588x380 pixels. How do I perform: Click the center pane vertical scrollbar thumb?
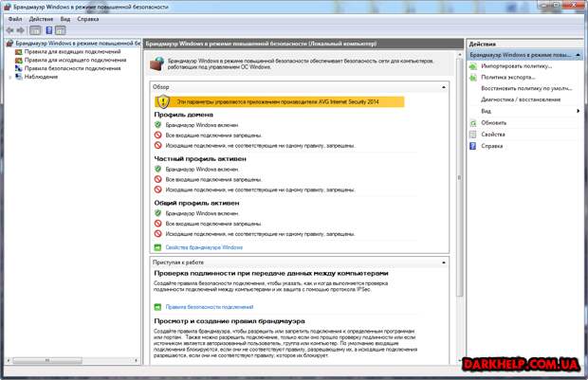tap(459, 177)
